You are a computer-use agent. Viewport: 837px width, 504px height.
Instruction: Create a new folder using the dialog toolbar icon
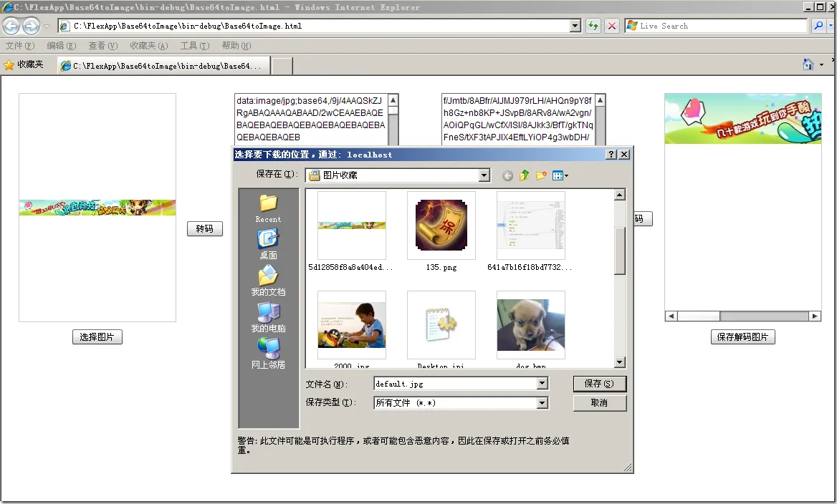pyautogui.click(x=541, y=175)
